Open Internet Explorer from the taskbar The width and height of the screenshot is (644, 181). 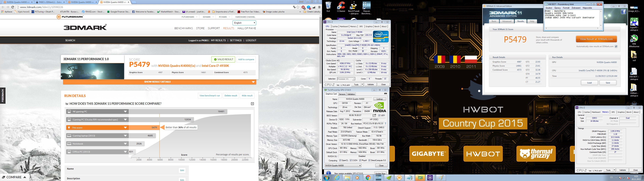point(337,178)
